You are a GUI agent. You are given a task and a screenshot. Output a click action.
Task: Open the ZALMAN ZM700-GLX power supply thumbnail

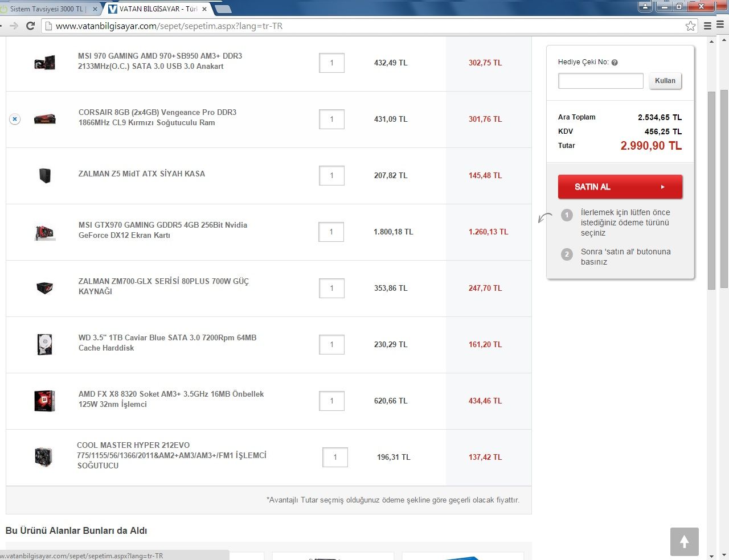(44, 288)
